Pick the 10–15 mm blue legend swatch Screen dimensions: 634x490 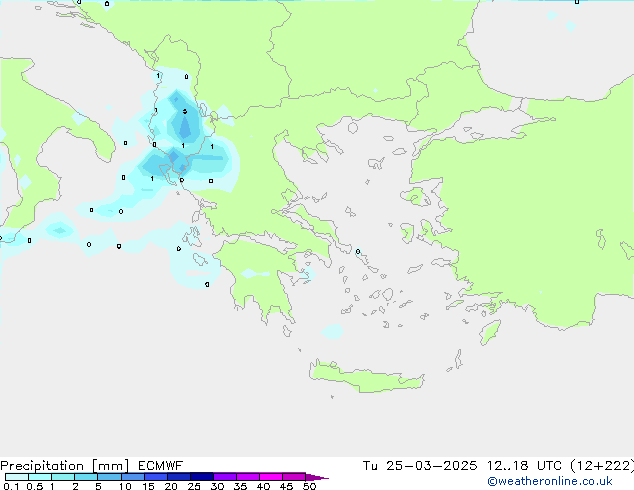click(132, 477)
